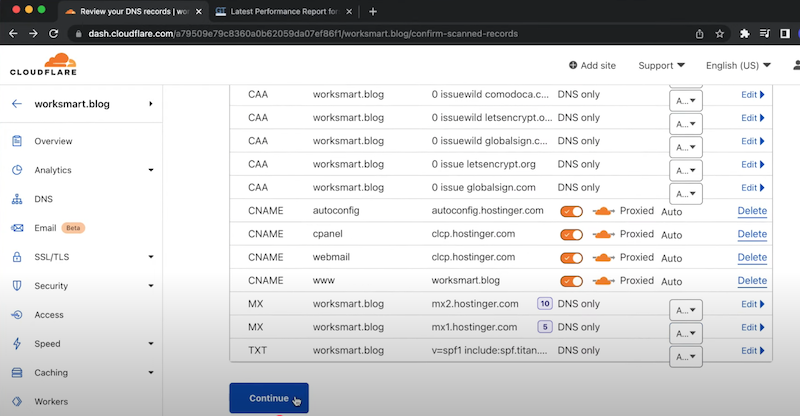Image resolution: width=800 pixels, height=416 pixels.
Task: Toggle browser side panel icon
Action: pos(785,34)
